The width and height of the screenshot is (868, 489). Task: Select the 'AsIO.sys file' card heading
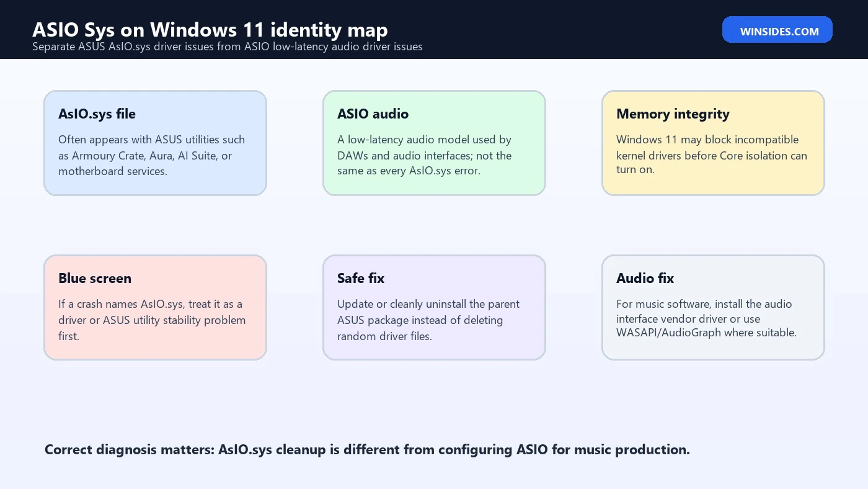click(x=97, y=114)
